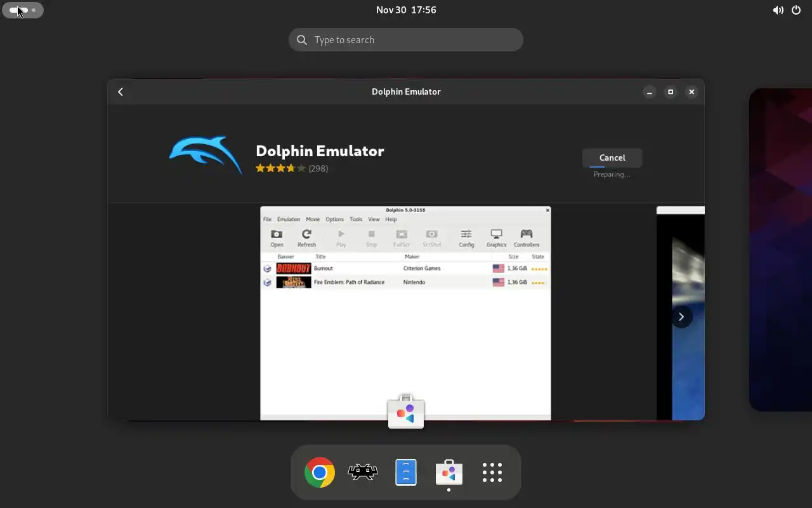Open the star rating showing 298 reviews
Viewport: 812px width, 508px height.
click(292, 168)
